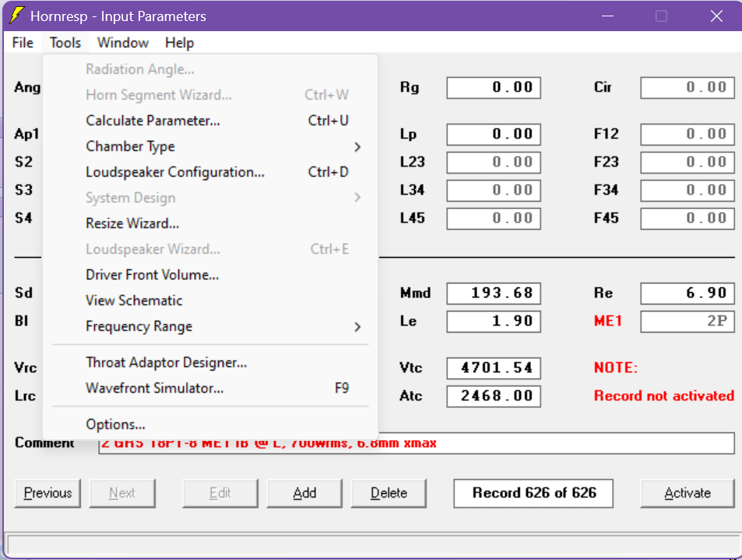Expand the Frequency Range submenu
This screenshot has height=560, width=742.
click(210, 326)
